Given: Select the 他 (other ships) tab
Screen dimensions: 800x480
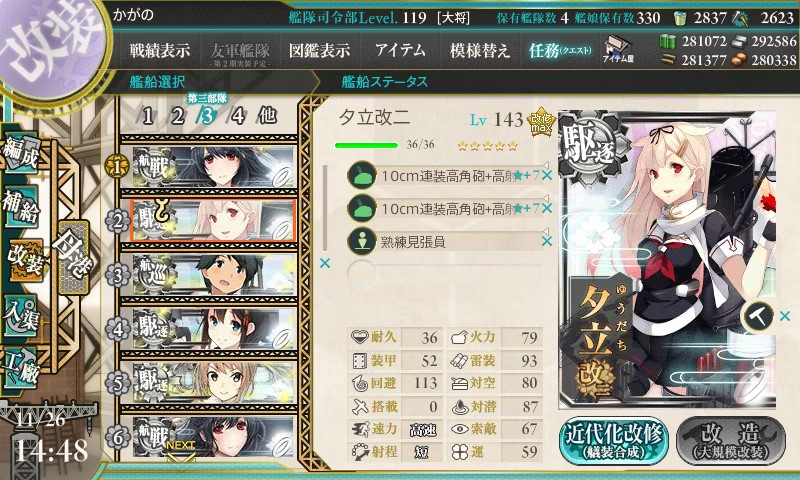Looking at the screenshot, I should coord(267,116).
